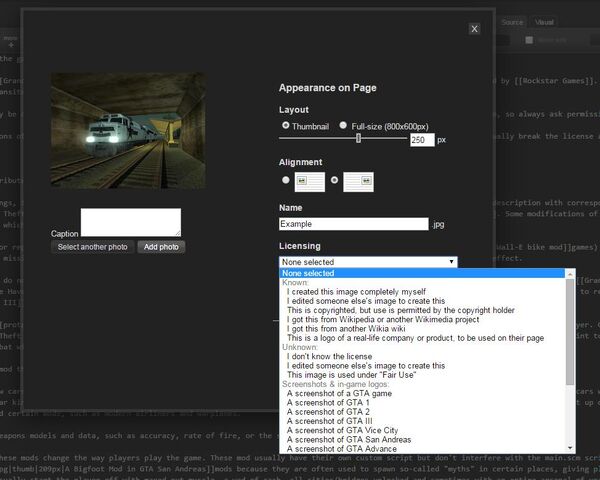Select A screenshot of a GTA game
Screen dimensions: 600x480
(x=339, y=393)
